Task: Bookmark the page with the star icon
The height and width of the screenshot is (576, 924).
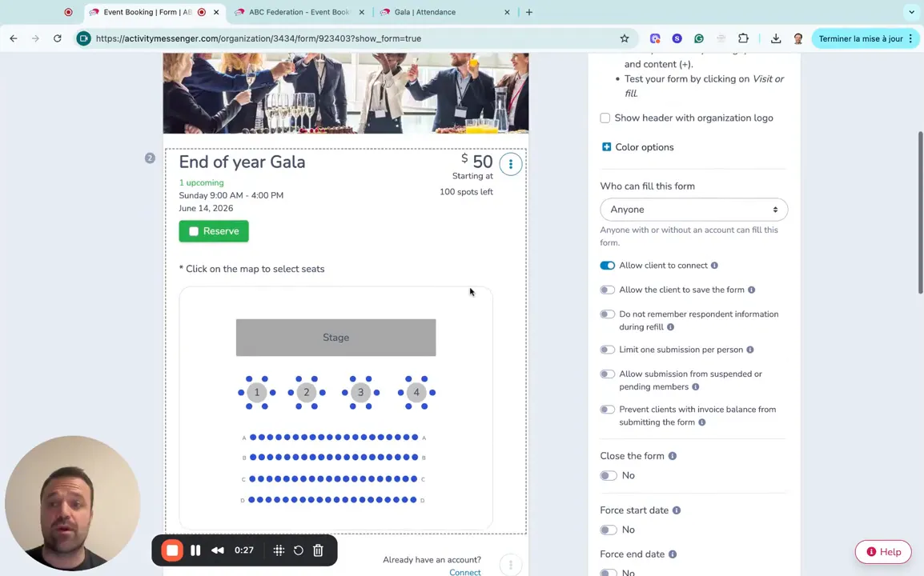Action: click(x=625, y=38)
